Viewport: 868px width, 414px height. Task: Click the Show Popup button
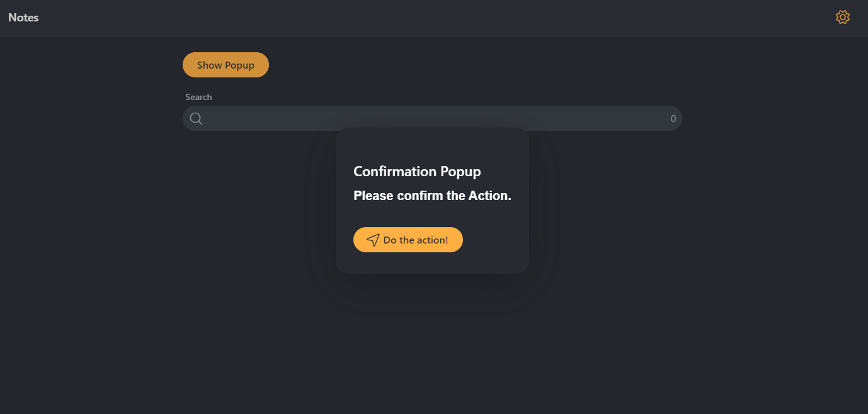pos(226,65)
